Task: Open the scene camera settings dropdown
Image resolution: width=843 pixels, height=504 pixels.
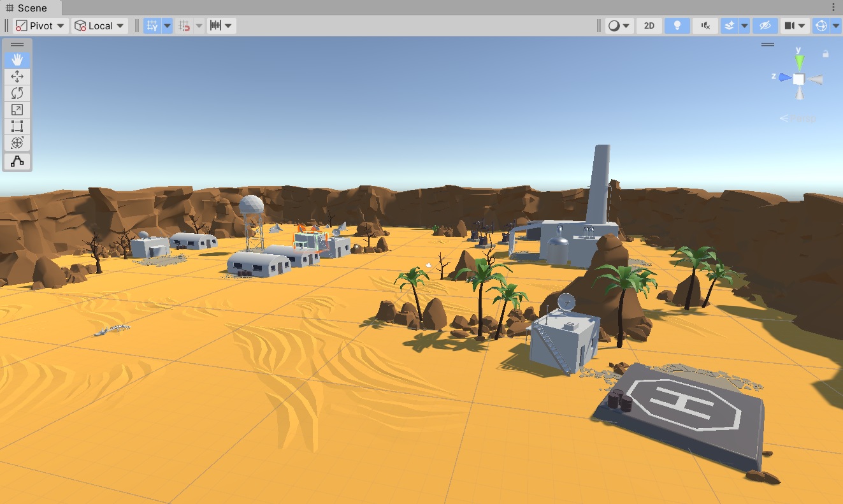Action: 795,25
